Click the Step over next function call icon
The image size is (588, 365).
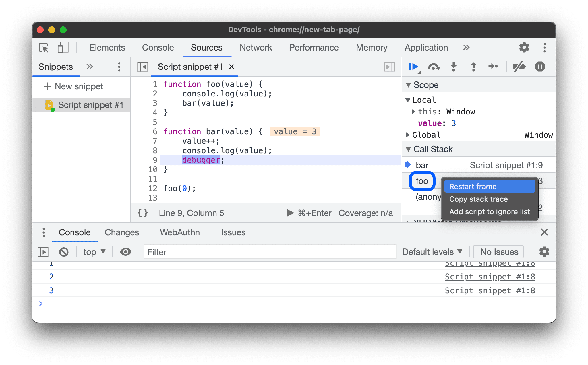[x=433, y=67]
